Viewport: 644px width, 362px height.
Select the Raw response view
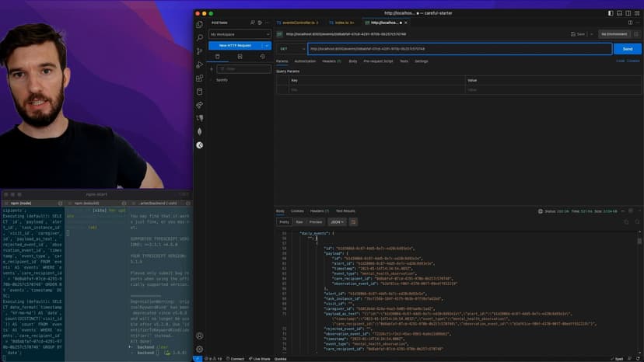tap(299, 221)
